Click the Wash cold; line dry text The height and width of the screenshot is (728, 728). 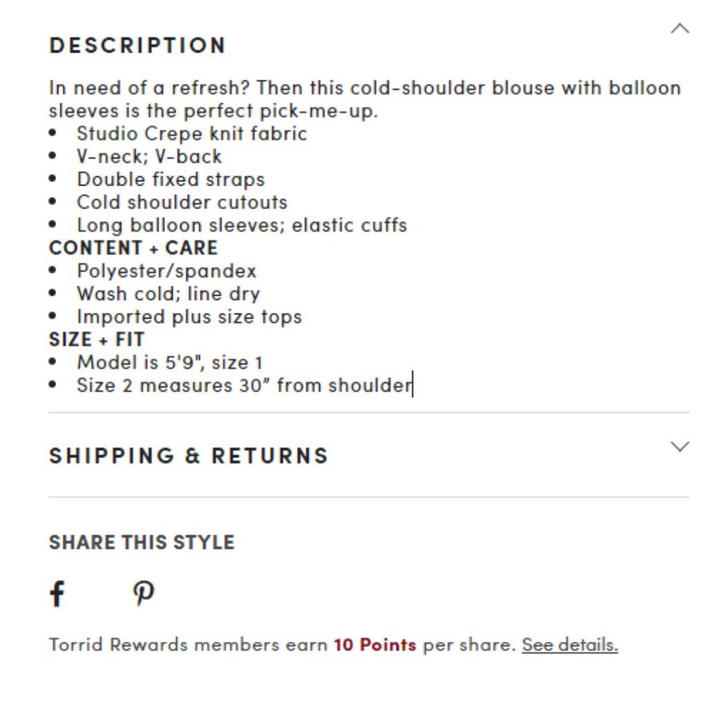point(168,294)
